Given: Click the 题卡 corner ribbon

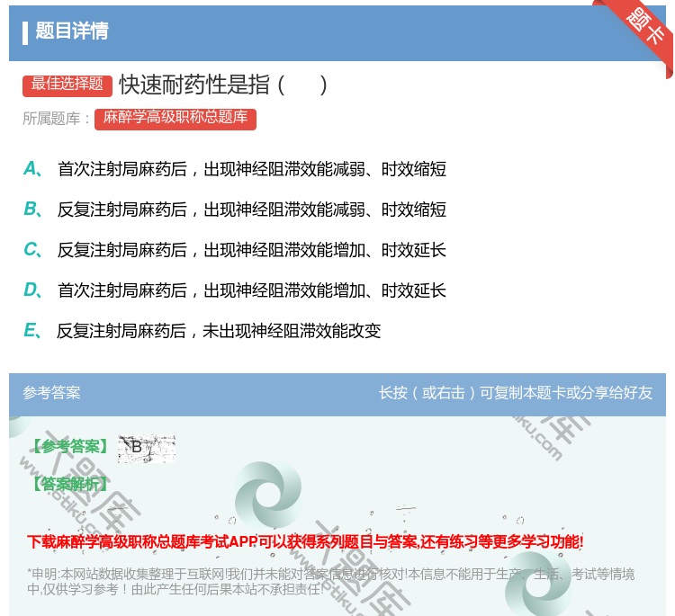Looking at the screenshot, I should click(x=642, y=32).
